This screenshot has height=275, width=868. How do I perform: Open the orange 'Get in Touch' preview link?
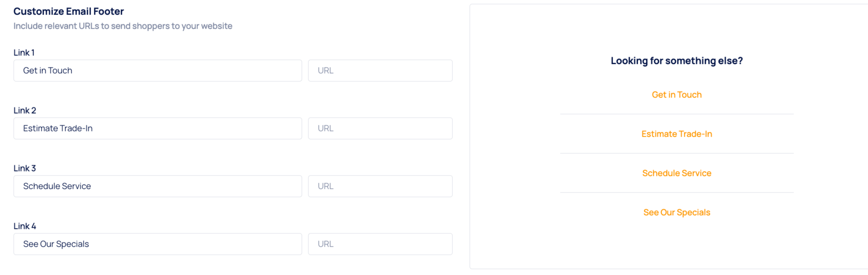(x=677, y=95)
